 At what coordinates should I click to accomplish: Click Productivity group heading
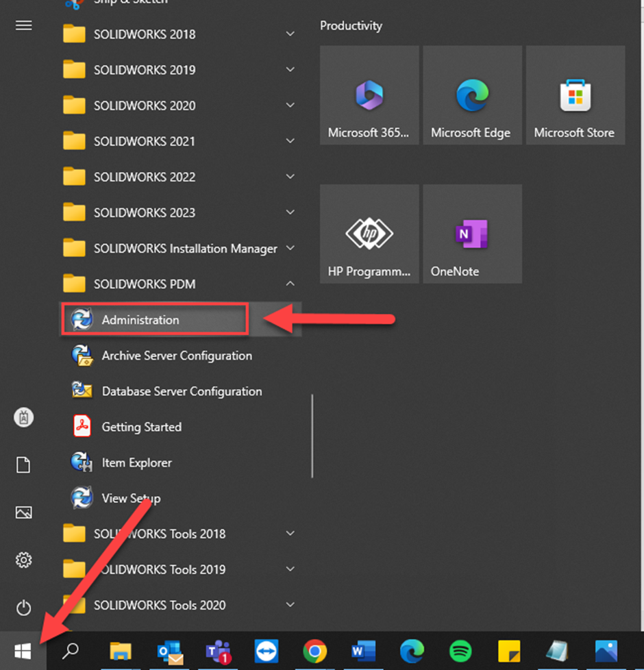point(351,25)
